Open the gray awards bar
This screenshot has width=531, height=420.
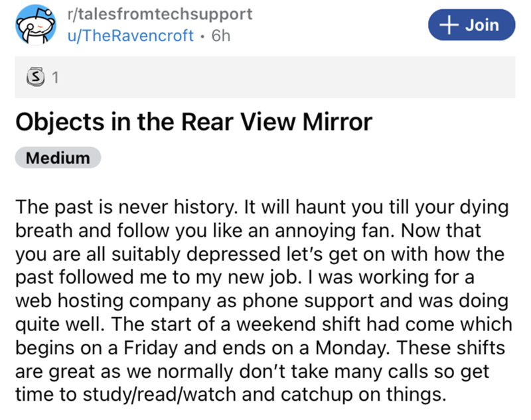pyautogui.click(x=265, y=78)
